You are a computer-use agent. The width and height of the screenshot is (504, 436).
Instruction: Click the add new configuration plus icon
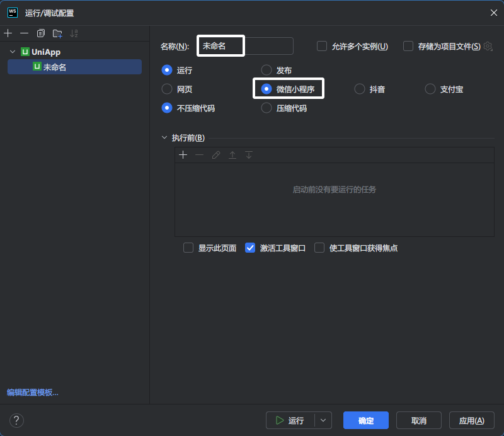point(8,33)
